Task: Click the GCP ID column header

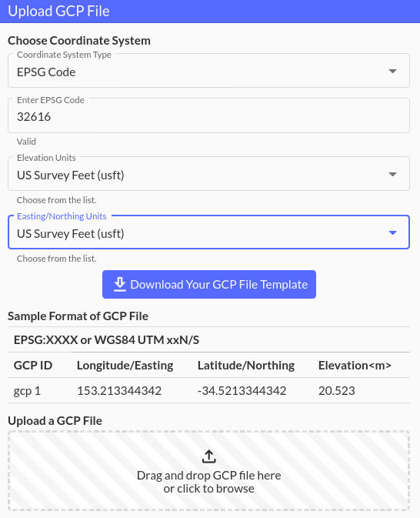Action: 33,366
